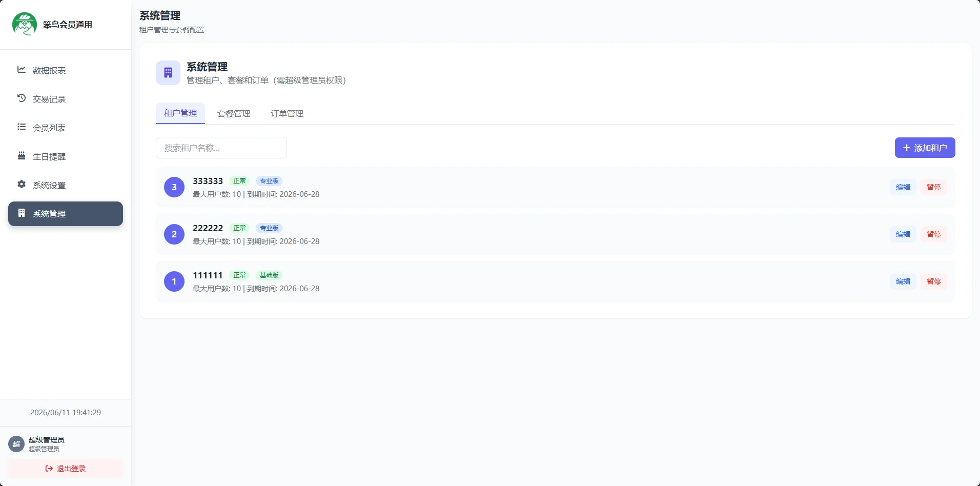
Task: Switch to the 套餐管理 tab
Action: pos(234,113)
